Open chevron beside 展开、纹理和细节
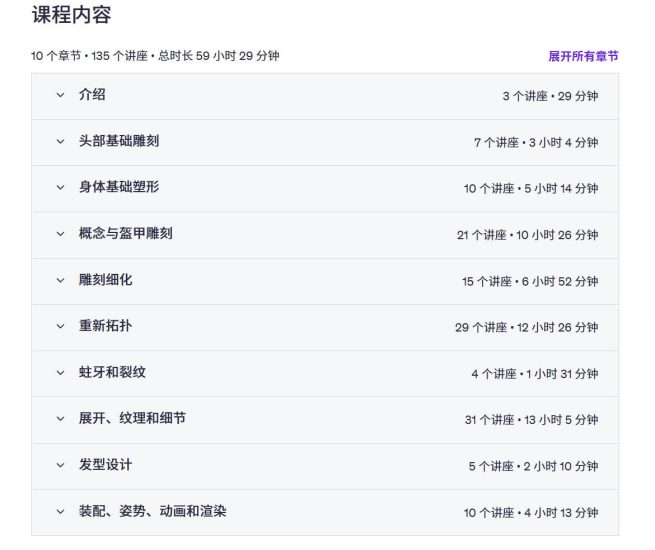This screenshot has height=550, width=655. [x=60, y=419]
